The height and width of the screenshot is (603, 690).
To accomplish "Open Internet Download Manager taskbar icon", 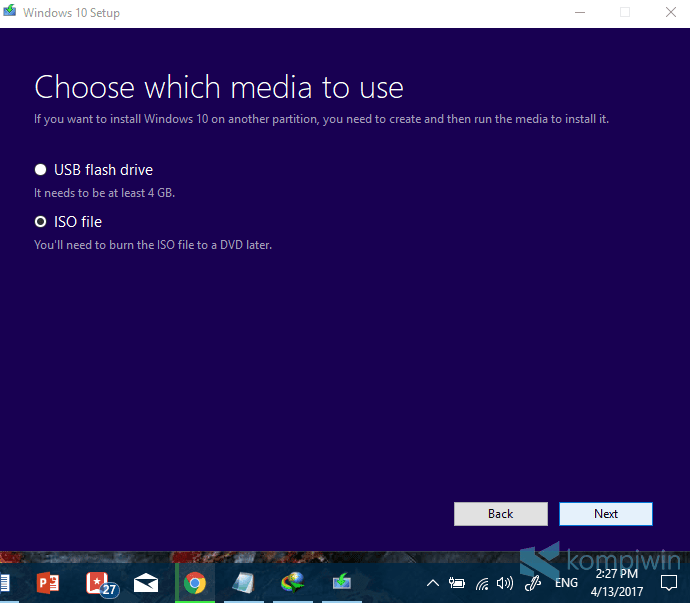I will (x=293, y=583).
